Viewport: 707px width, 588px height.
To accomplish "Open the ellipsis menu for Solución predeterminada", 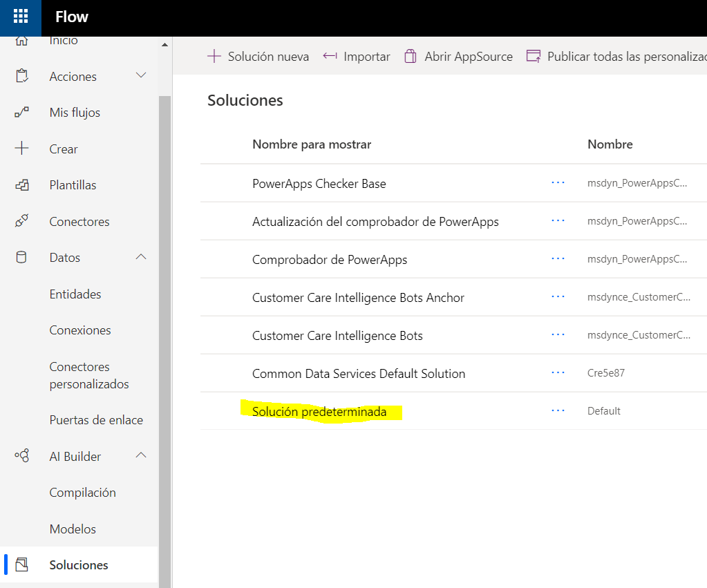I will click(558, 410).
